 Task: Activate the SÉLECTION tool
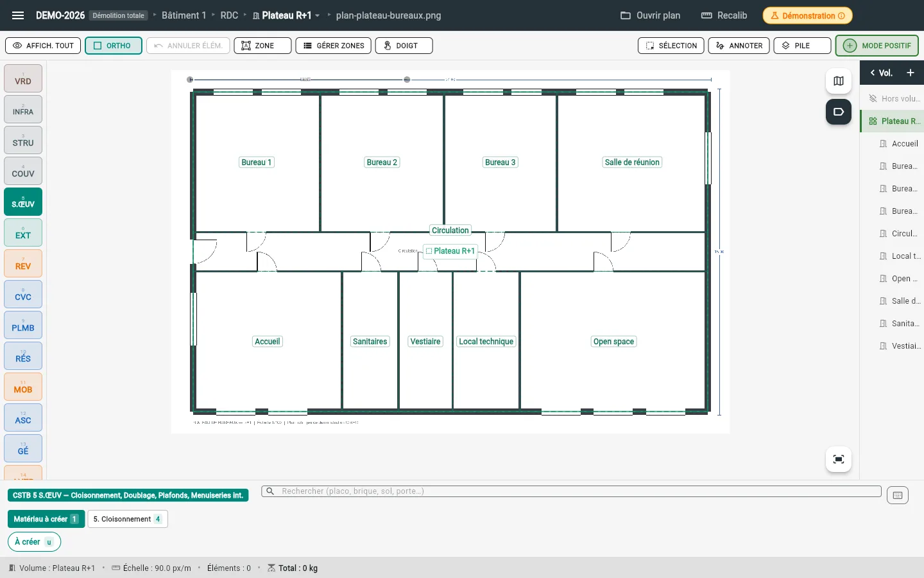pyautogui.click(x=671, y=46)
